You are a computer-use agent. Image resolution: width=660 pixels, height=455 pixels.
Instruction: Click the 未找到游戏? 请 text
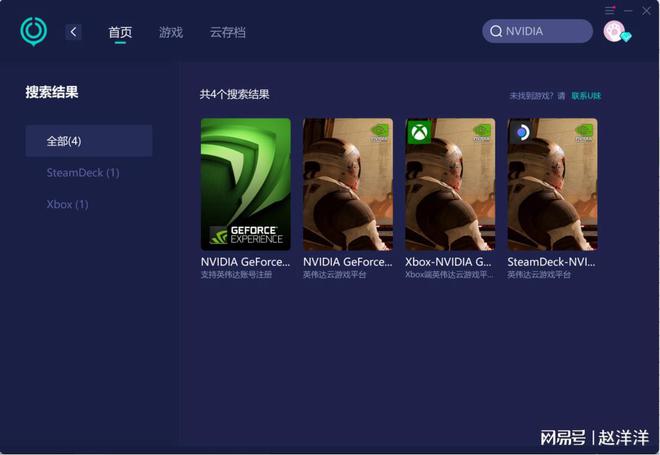coord(537,96)
